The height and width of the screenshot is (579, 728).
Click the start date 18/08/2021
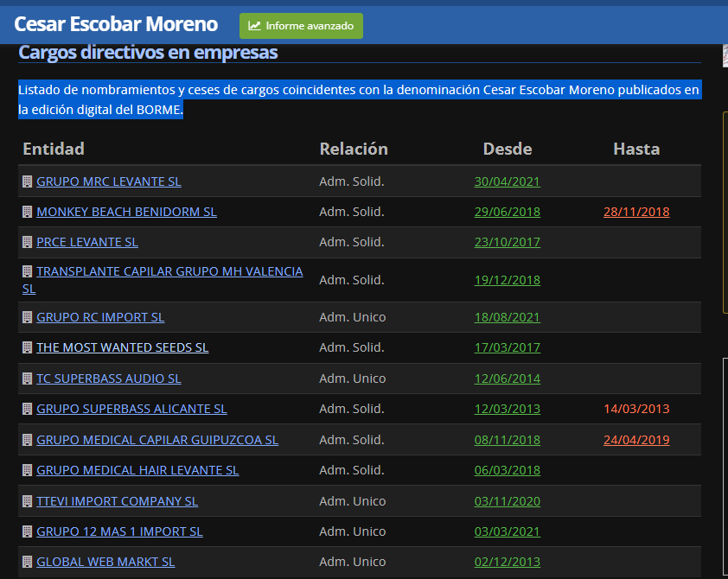tap(507, 317)
